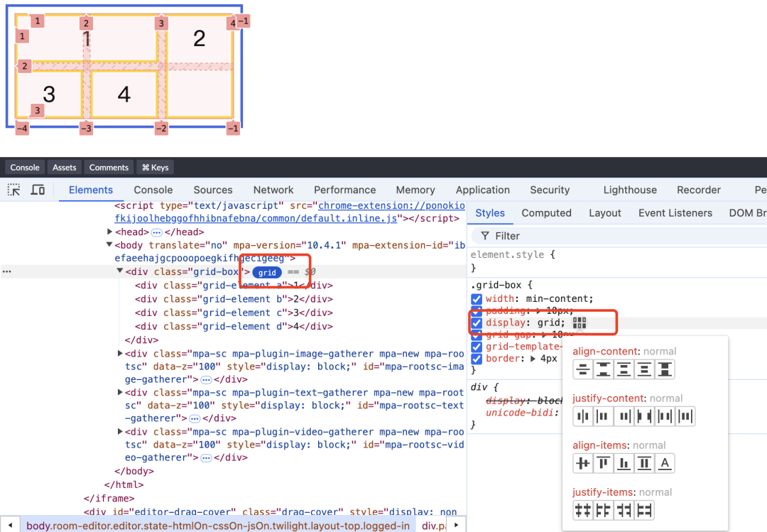Viewport: 767px width, 532px height.
Task: Choose align-content stretch icon
Action: 665,369
